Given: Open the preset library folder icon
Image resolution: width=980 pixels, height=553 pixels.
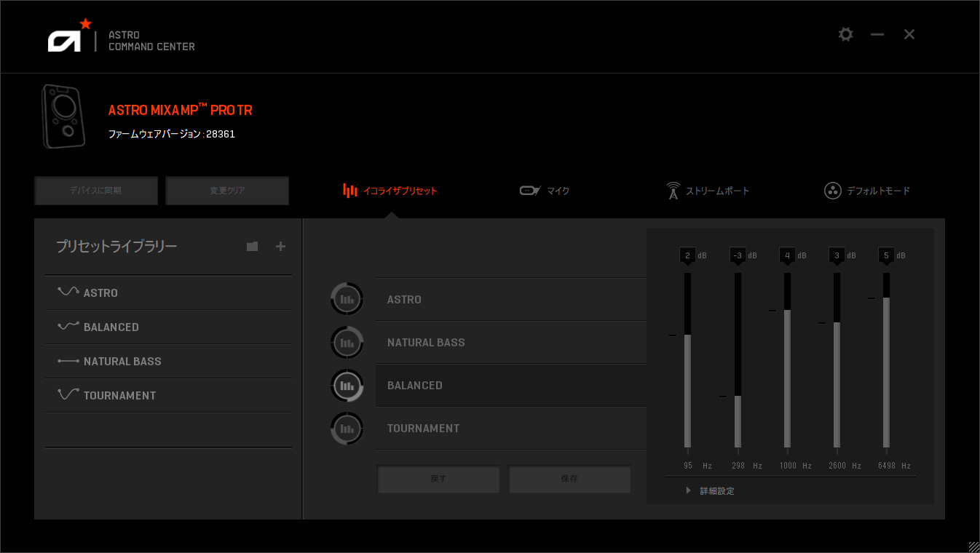Looking at the screenshot, I should click(252, 247).
